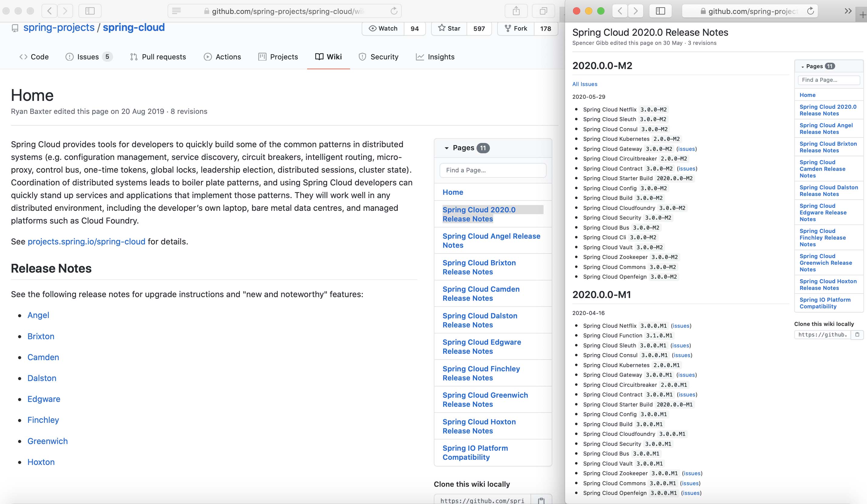Open the Dalston release notes bullet link
This screenshot has width=867, height=504.
point(42,378)
